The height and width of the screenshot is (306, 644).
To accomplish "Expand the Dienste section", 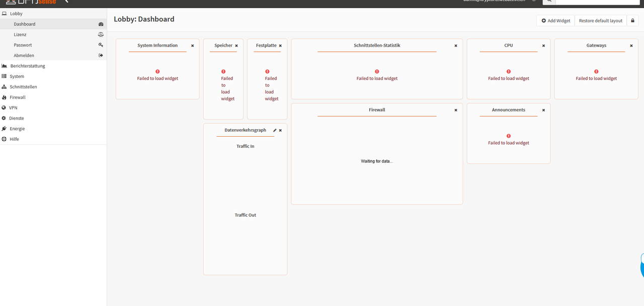I will coord(53,118).
